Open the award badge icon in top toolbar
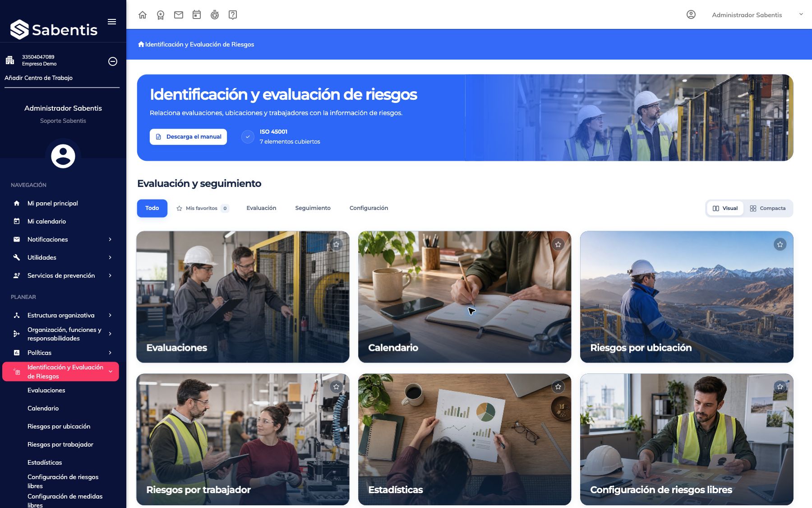Image resolution: width=812 pixels, height=508 pixels. 161,15
